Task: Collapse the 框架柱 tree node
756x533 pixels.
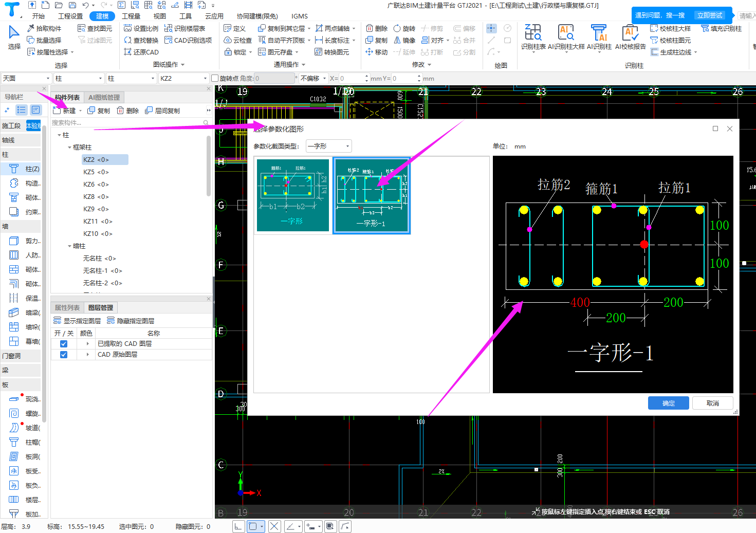Action: [70, 148]
